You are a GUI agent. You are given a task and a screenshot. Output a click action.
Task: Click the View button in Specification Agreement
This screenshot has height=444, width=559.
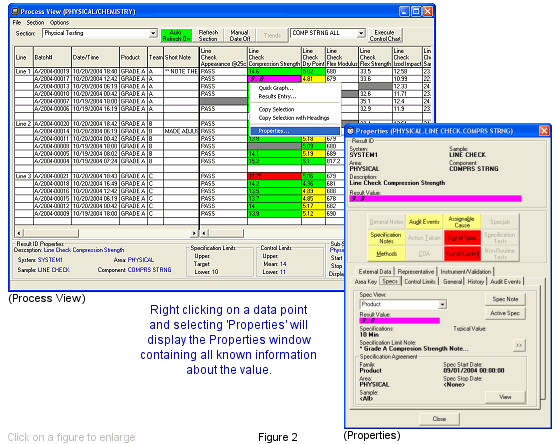click(505, 397)
